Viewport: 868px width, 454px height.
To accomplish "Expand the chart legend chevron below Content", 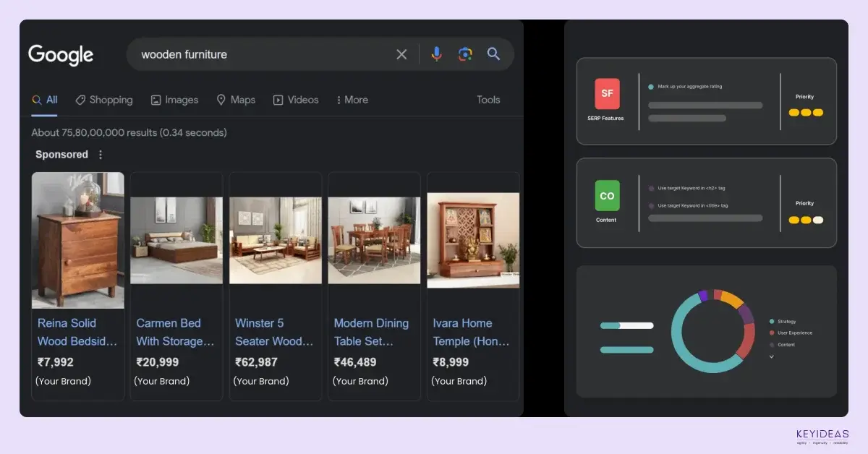I will click(771, 356).
